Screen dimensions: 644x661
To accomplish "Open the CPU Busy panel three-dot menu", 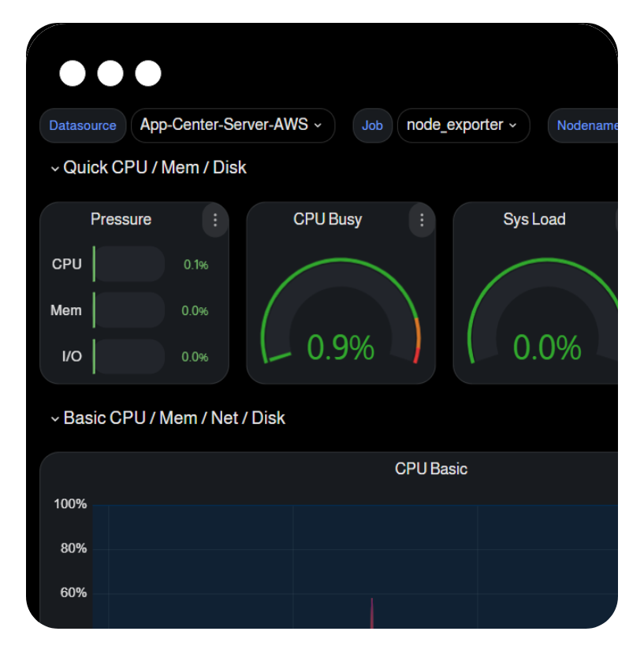I will pos(422,220).
